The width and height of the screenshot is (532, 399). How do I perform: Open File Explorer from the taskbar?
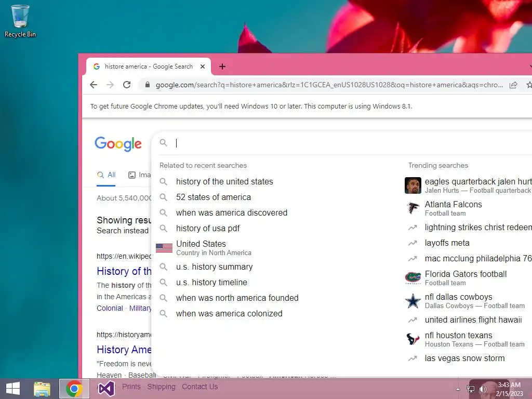click(42, 389)
